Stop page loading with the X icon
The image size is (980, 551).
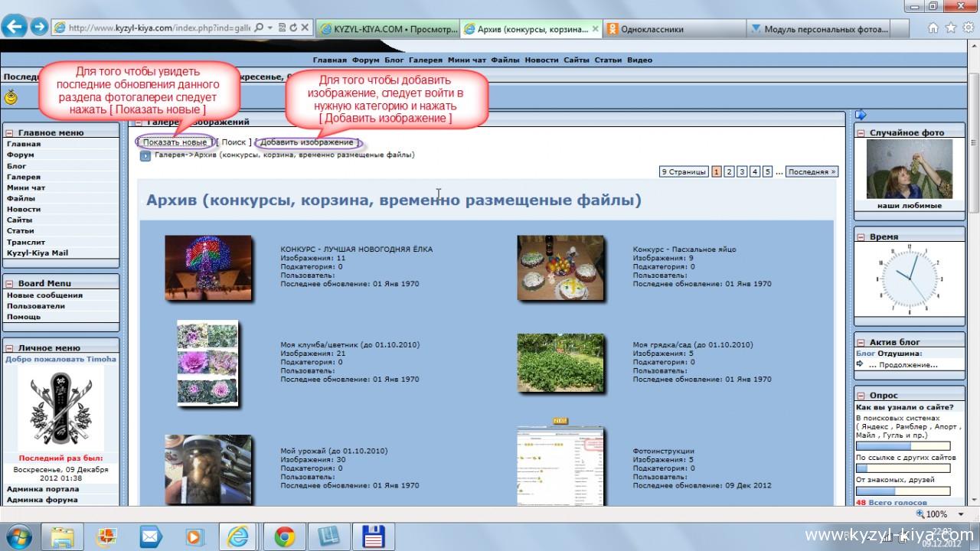coord(305,28)
